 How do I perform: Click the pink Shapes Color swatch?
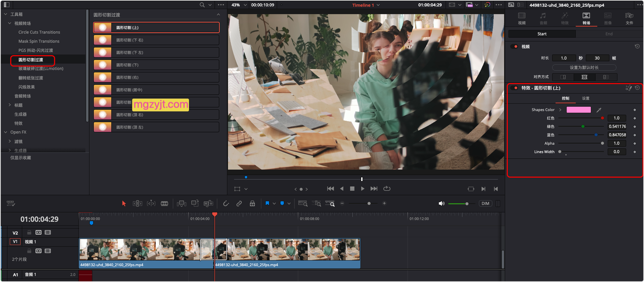coord(579,110)
